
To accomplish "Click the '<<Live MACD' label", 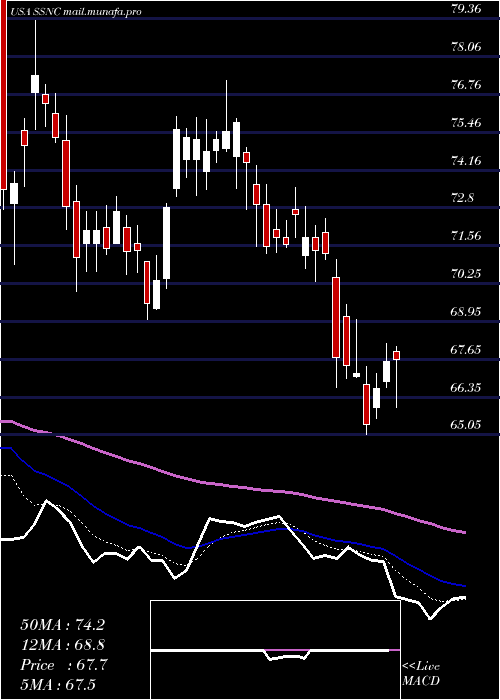I will (x=421, y=673).
